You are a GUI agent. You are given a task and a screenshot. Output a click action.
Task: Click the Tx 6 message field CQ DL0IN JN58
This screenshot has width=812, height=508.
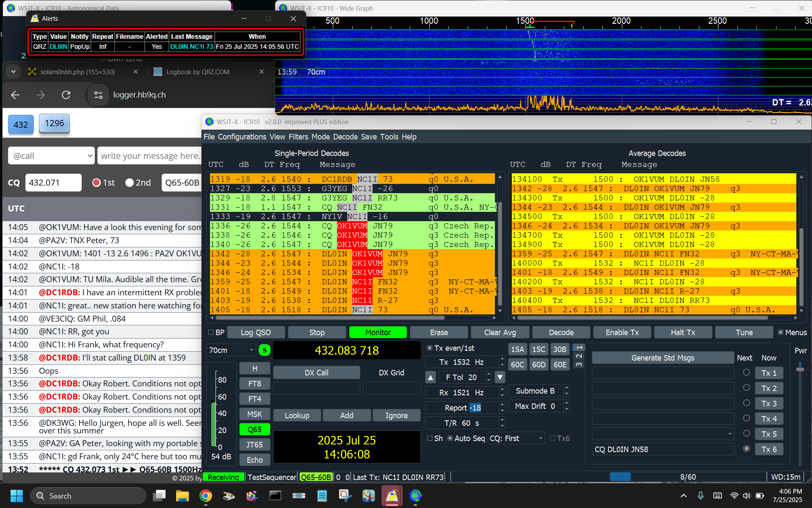663,449
